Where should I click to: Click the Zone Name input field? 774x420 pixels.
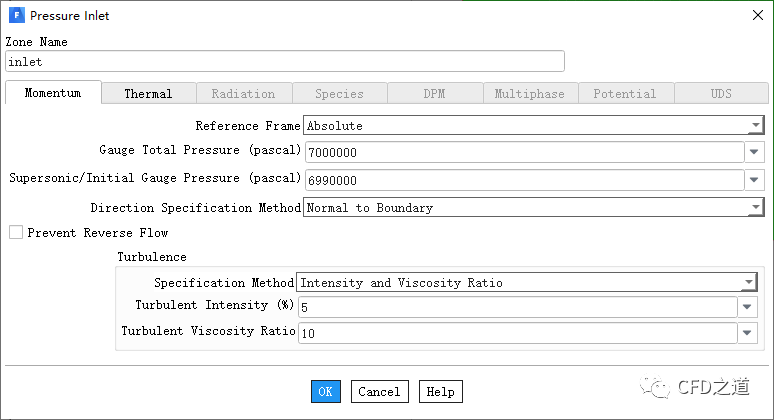tap(284, 62)
